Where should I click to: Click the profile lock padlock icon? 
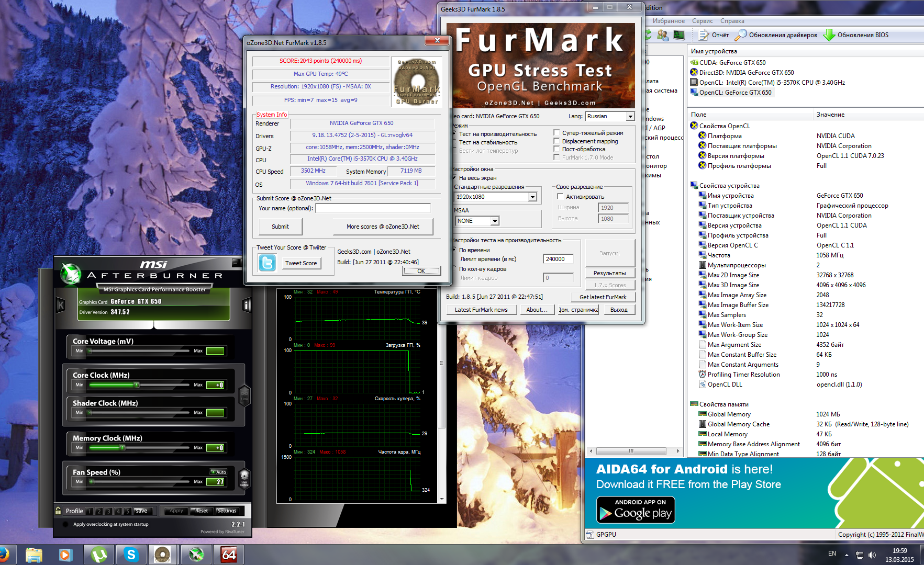(x=58, y=511)
